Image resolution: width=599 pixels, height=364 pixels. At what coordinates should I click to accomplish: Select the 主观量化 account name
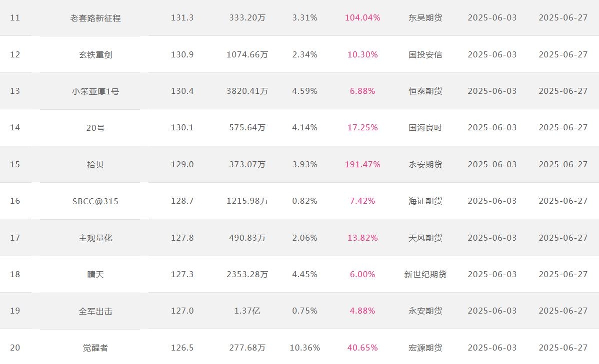tap(95, 238)
